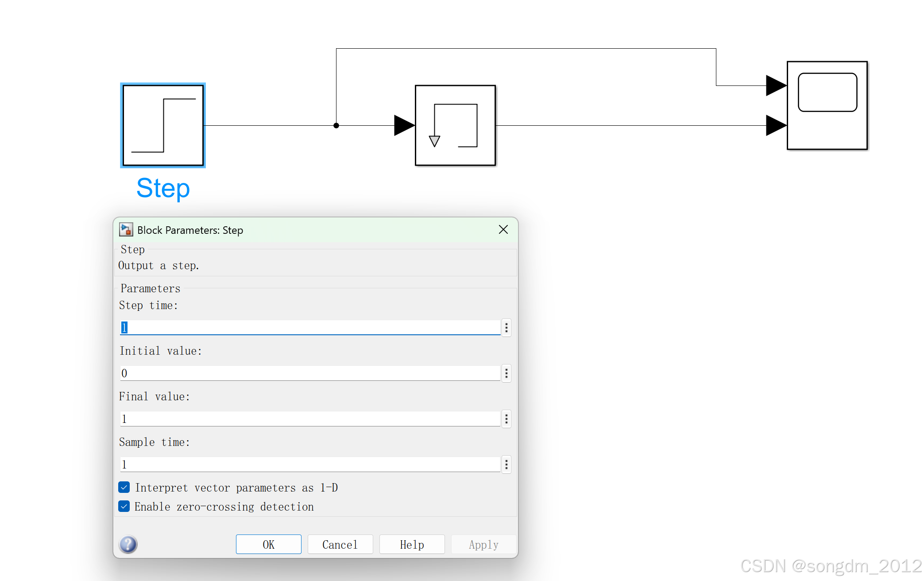Toggle Interpret vector parameters as 1-D
The image size is (924, 581).
[x=124, y=488]
